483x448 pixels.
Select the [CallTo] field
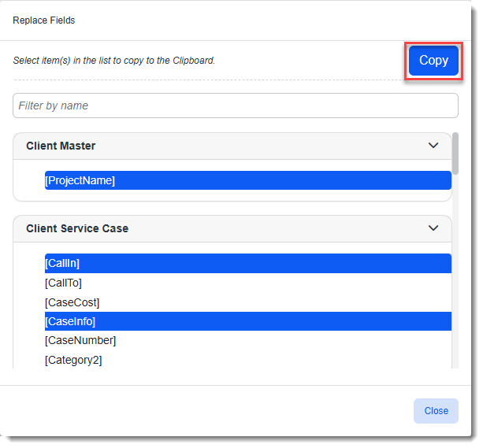point(64,283)
